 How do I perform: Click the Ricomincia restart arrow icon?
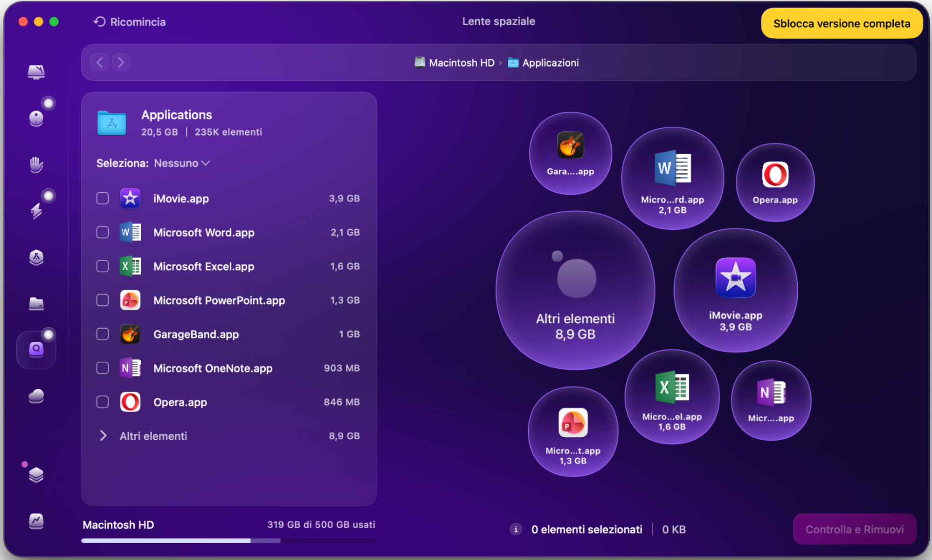99,22
